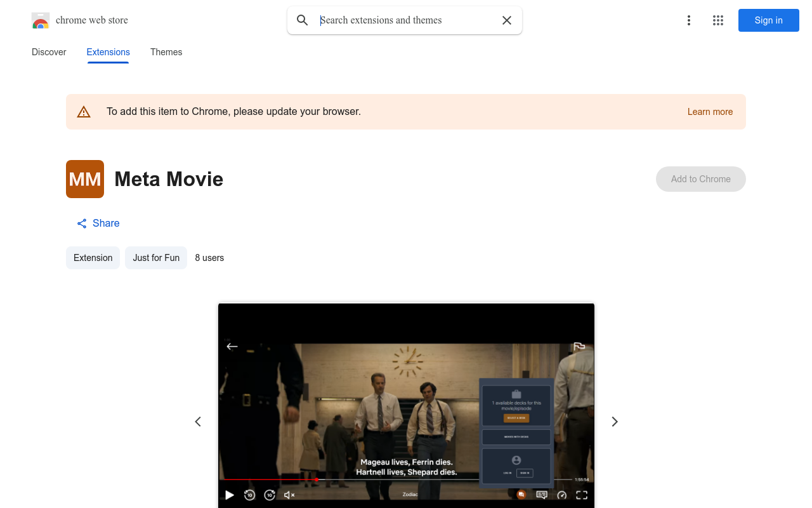Unmute the video audio
Viewport: 812px width, 508px height.
click(x=289, y=495)
